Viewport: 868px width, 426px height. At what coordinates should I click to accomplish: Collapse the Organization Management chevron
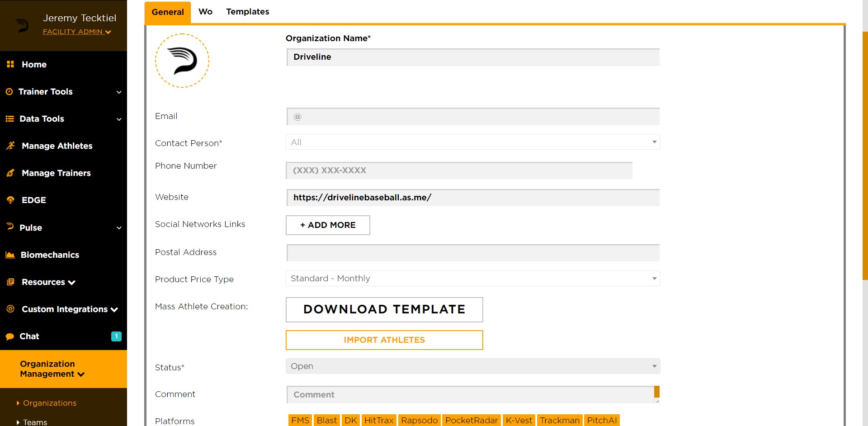click(x=81, y=374)
